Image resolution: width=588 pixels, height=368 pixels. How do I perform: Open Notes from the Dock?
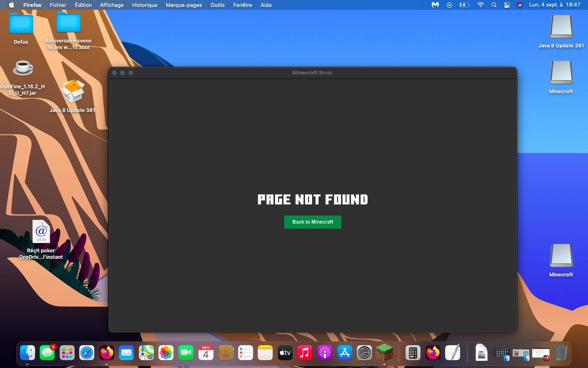coord(265,352)
